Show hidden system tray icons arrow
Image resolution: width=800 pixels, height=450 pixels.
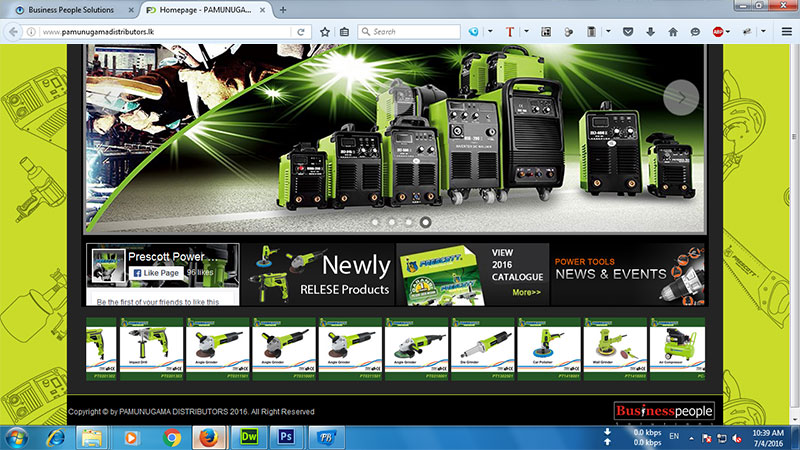pyautogui.click(x=691, y=438)
